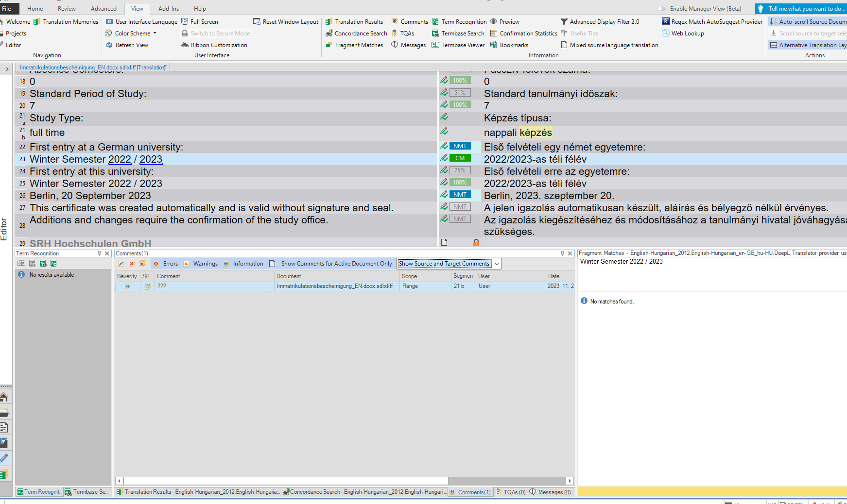
Task: Select the '???' comment row
Action: coord(344,286)
